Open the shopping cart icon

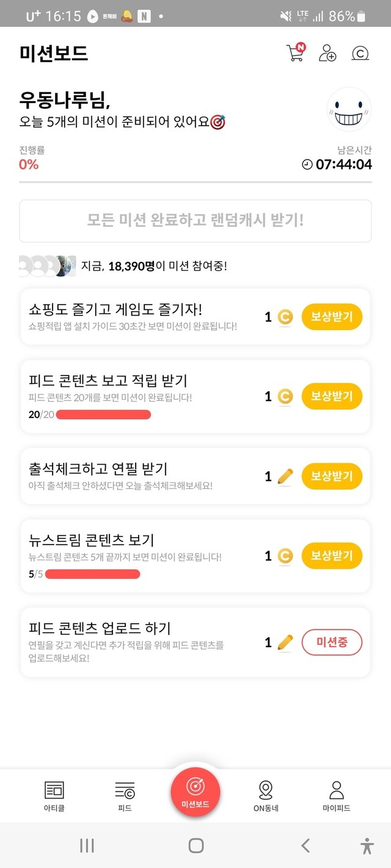[x=295, y=53]
